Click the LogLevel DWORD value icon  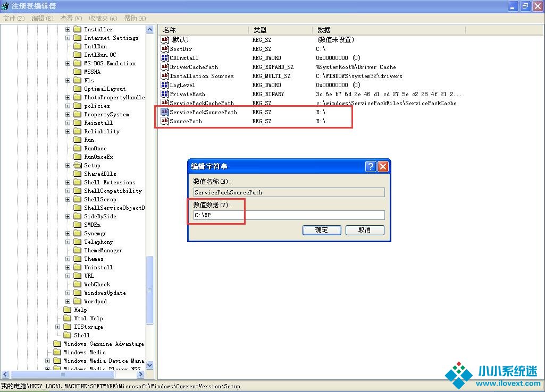165,85
